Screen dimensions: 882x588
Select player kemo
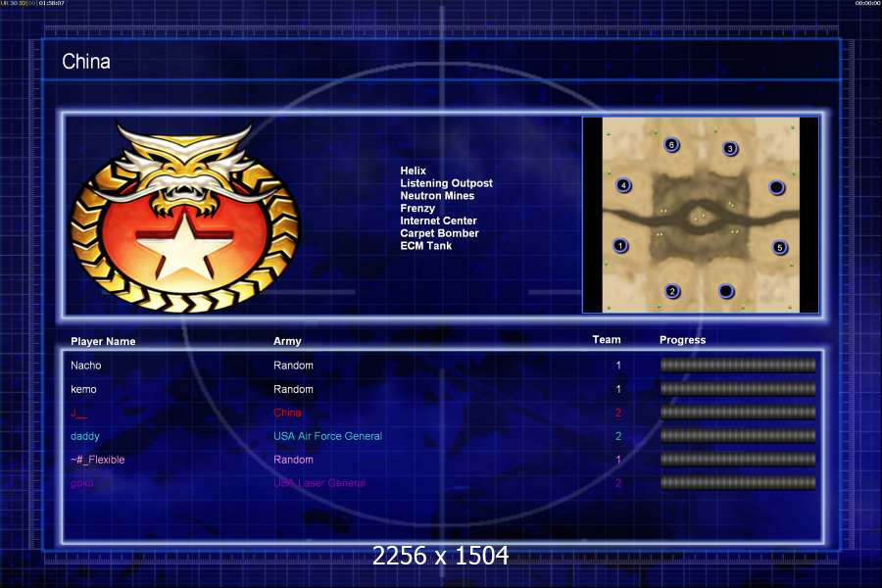[83, 389]
